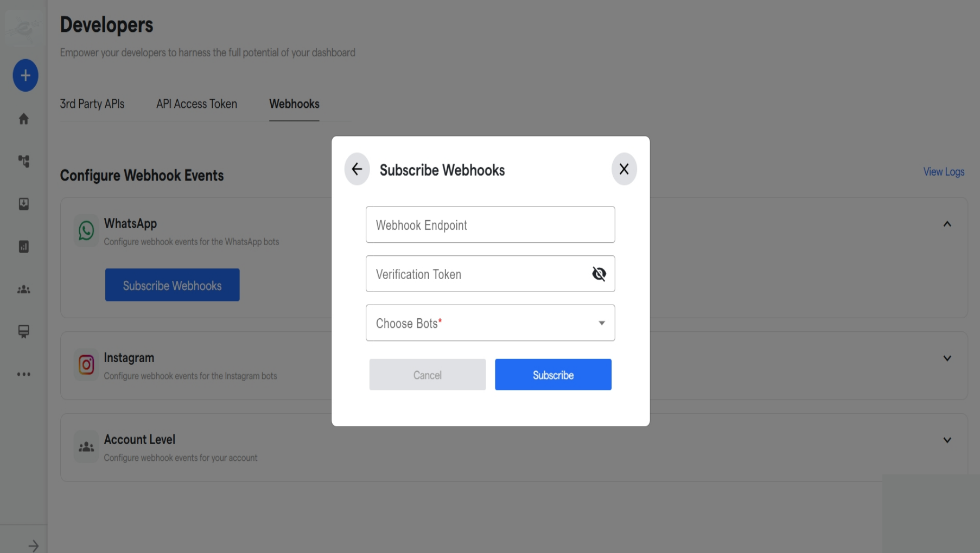Click inside the Webhook Endpoint field
Screen dimensions: 980x553
pyautogui.click(x=489, y=224)
